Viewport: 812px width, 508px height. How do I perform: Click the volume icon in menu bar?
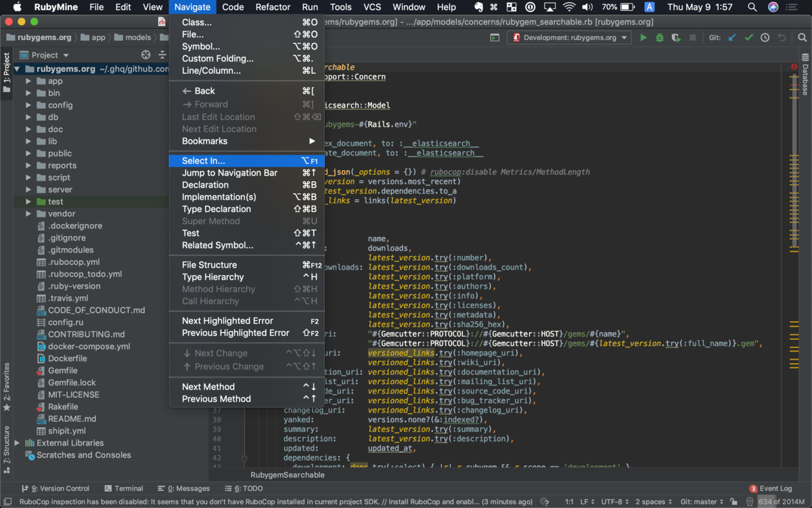(x=587, y=7)
